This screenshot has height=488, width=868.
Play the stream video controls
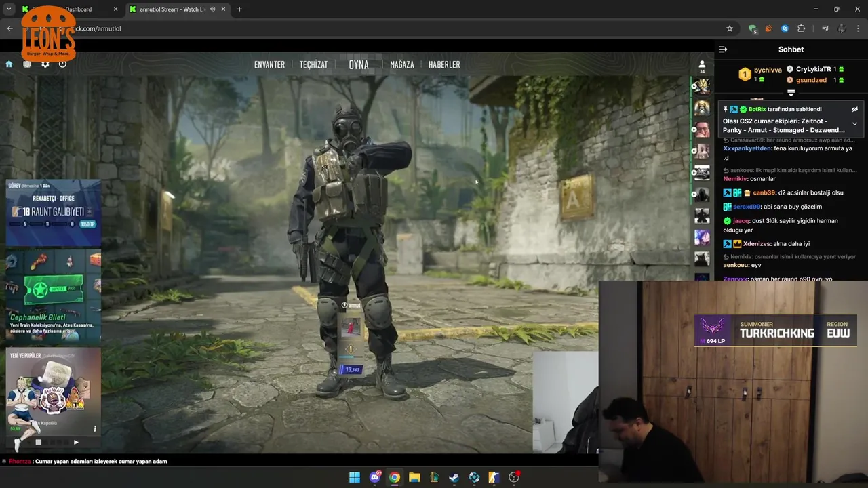(x=76, y=442)
